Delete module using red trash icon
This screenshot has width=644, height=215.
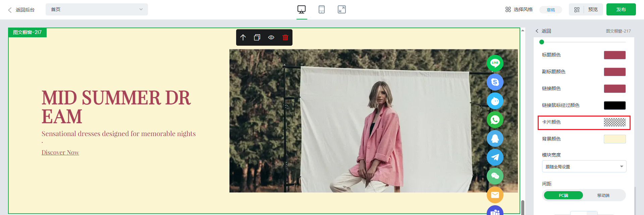(x=285, y=38)
